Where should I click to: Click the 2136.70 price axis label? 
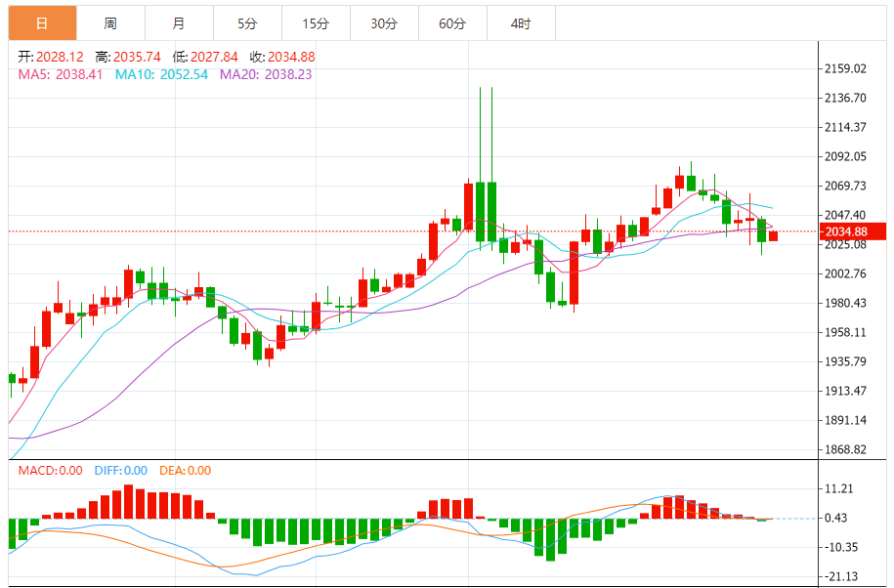tap(845, 98)
